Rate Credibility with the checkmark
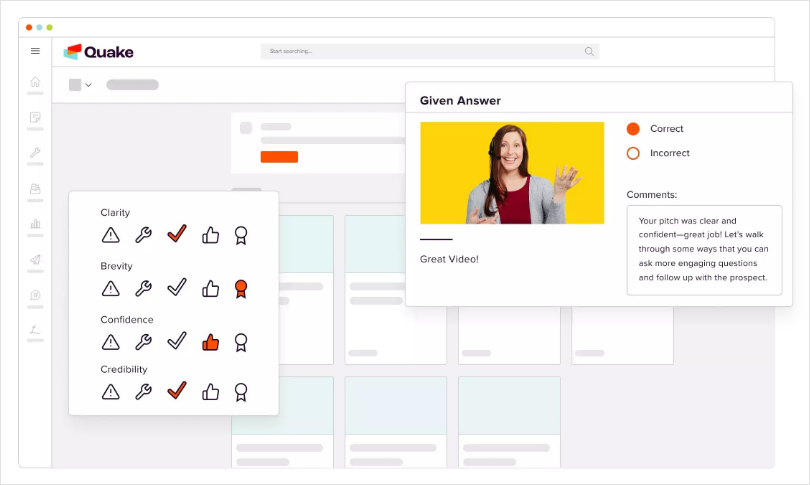This screenshot has height=485, width=810. click(177, 390)
